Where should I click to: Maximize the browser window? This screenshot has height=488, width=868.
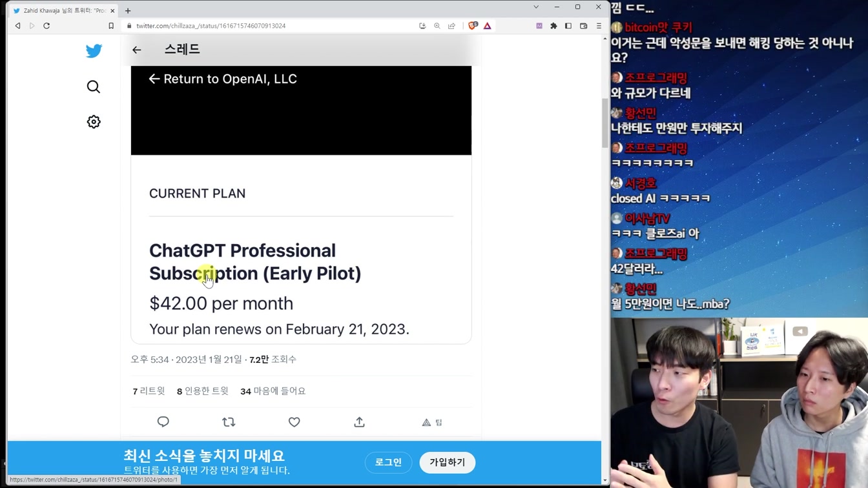[577, 7]
